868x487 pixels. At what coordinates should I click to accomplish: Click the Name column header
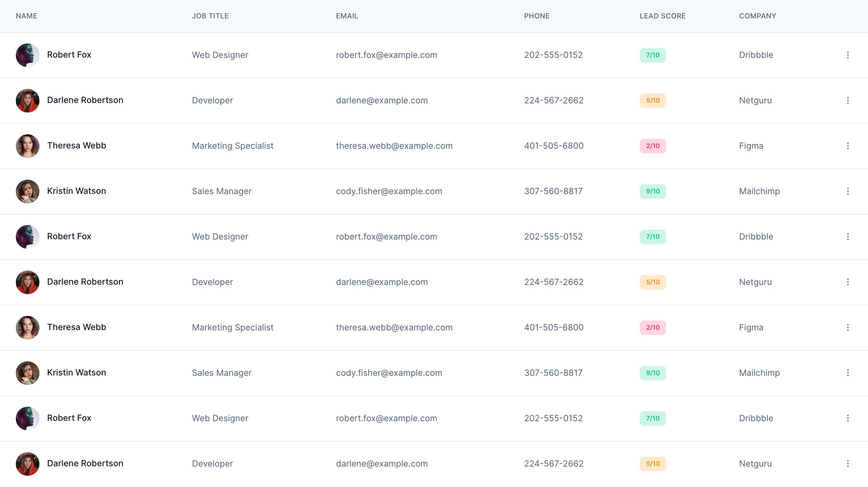click(x=26, y=16)
